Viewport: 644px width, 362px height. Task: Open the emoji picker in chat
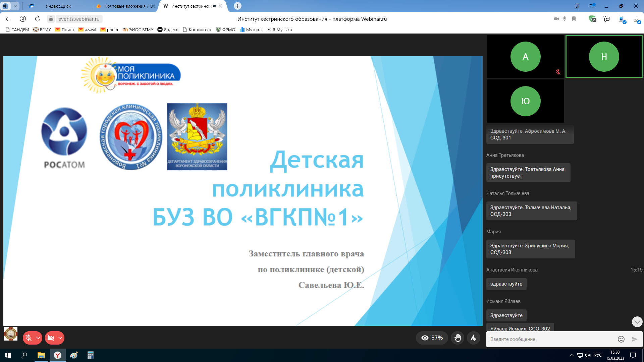(x=621, y=339)
